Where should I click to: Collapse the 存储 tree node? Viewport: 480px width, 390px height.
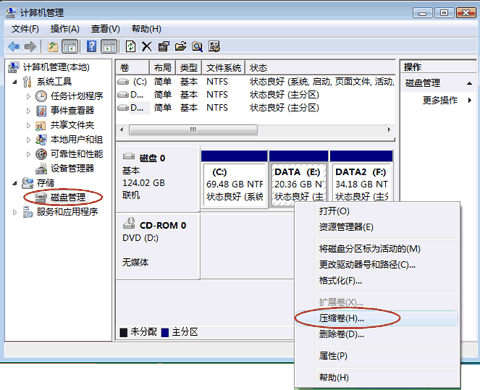15,183
